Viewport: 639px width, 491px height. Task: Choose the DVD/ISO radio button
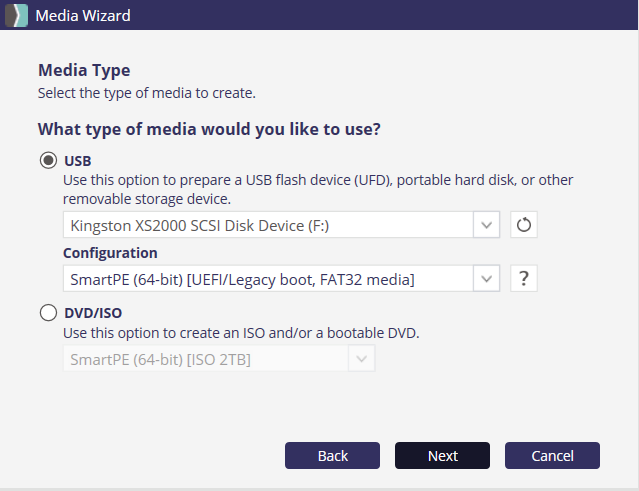pyautogui.click(x=48, y=313)
